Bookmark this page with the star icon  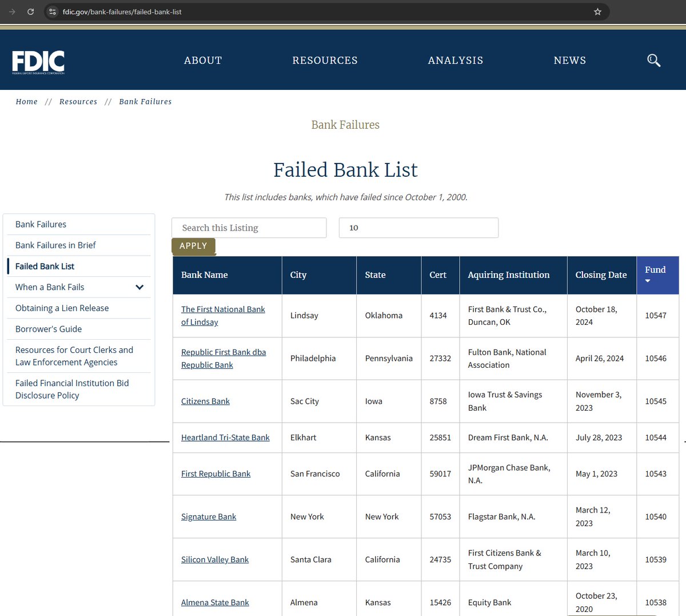tap(597, 11)
